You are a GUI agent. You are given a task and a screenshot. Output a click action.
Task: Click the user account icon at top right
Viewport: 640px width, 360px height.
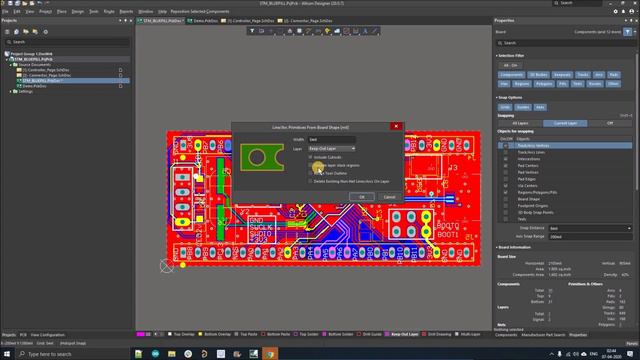(632, 11)
